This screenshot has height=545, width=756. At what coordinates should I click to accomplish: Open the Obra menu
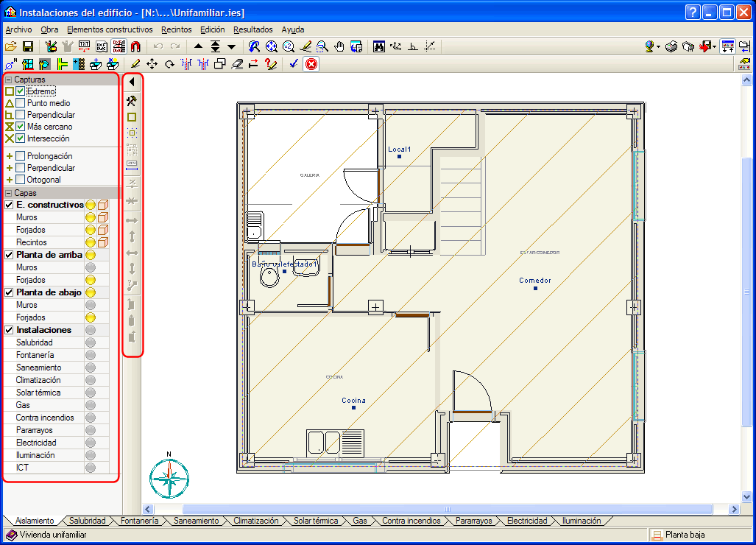[x=49, y=30]
